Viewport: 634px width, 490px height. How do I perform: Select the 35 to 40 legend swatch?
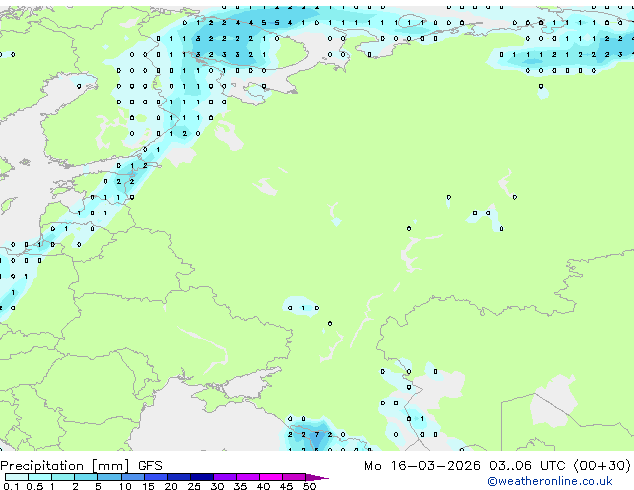247,477
